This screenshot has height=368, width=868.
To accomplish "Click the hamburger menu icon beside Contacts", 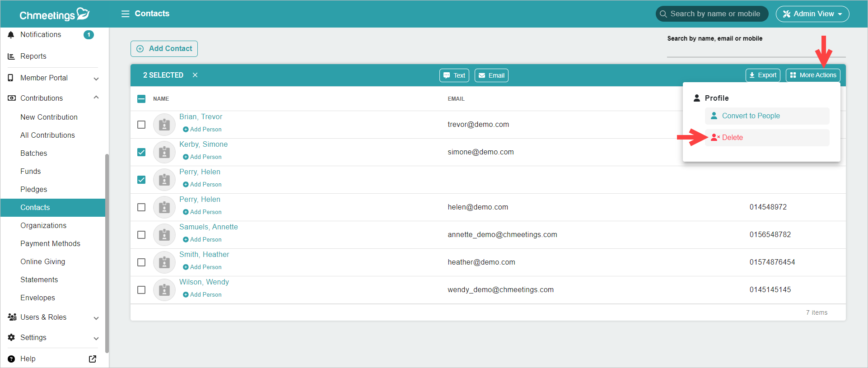I will (x=125, y=14).
